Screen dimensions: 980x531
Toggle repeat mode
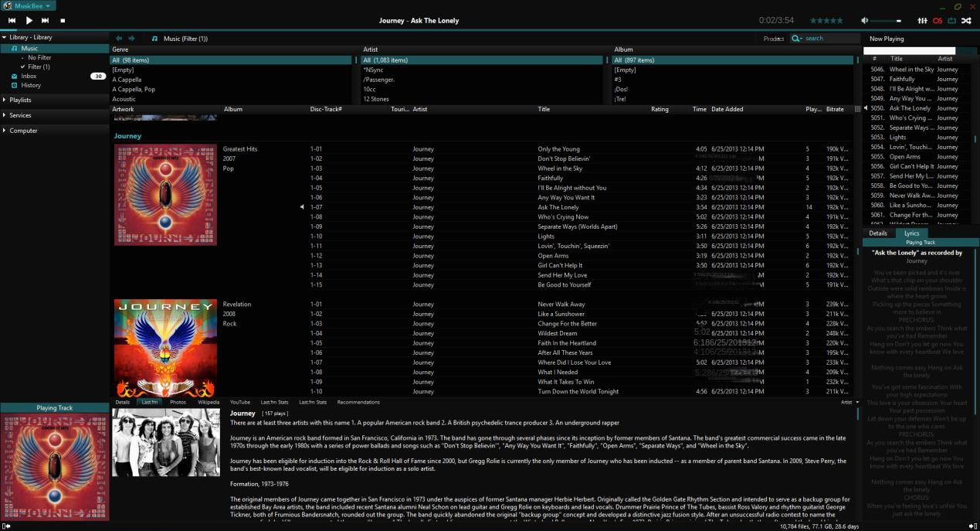click(x=951, y=20)
